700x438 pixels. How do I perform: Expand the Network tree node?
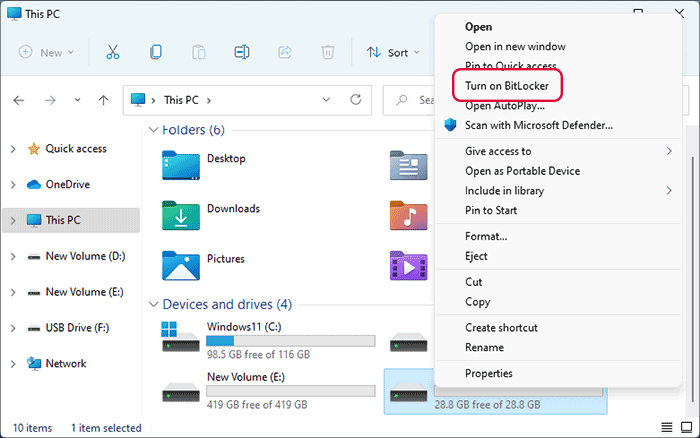coord(13,364)
